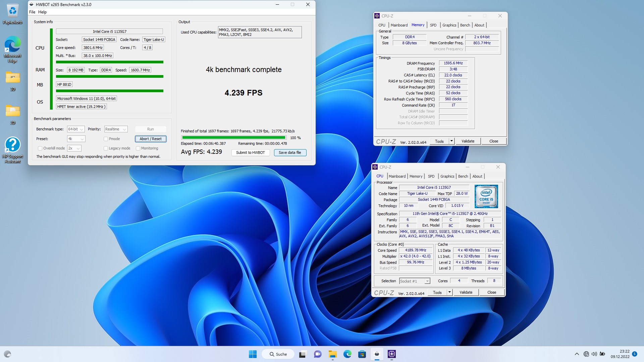Open the Chat app in taskbar
644x362 pixels.
[x=317, y=354]
